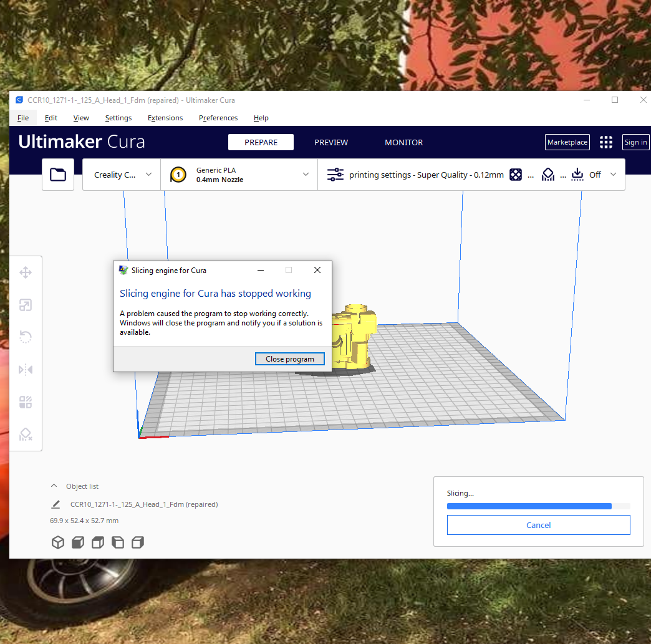Click the adhesion 'Off' label
Image resolution: width=651 pixels, height=644 pixels.
tap(595, 175)
